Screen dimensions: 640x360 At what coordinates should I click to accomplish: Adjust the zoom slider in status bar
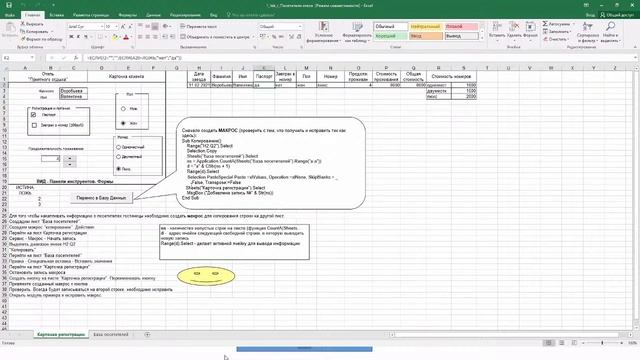pos(602,343)
